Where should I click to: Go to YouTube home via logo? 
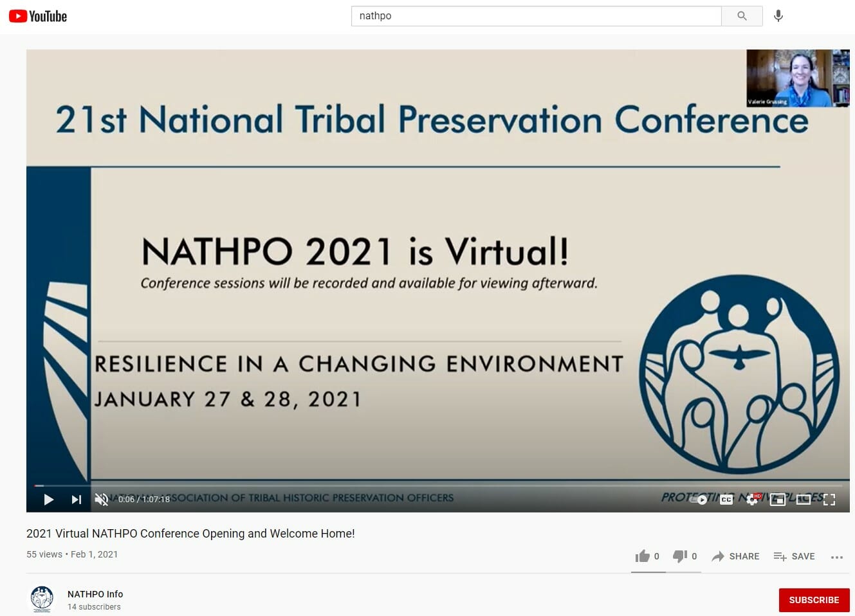(x=38, y=16)
